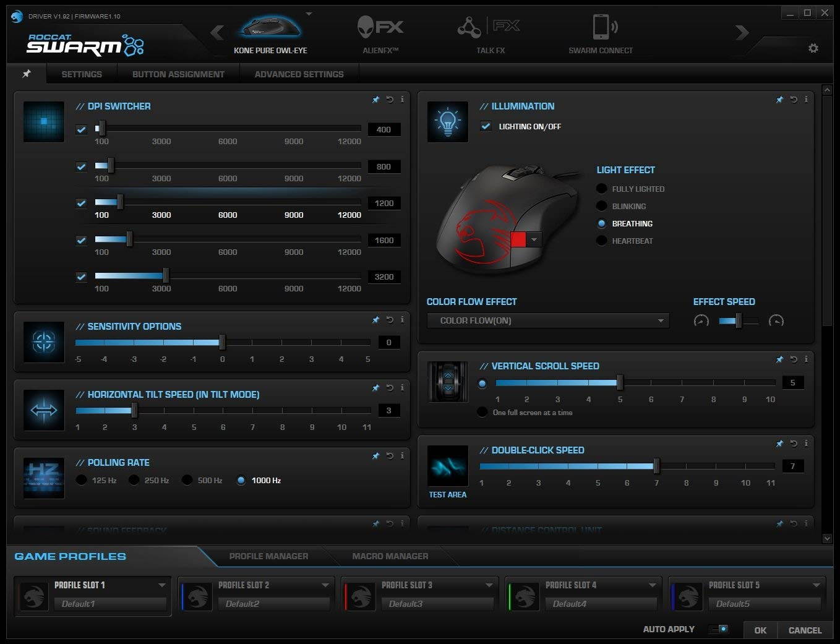
Task: Click the pin icon in DPI Switcher panel
Action: pyautogui.click(x=375, y=100)
